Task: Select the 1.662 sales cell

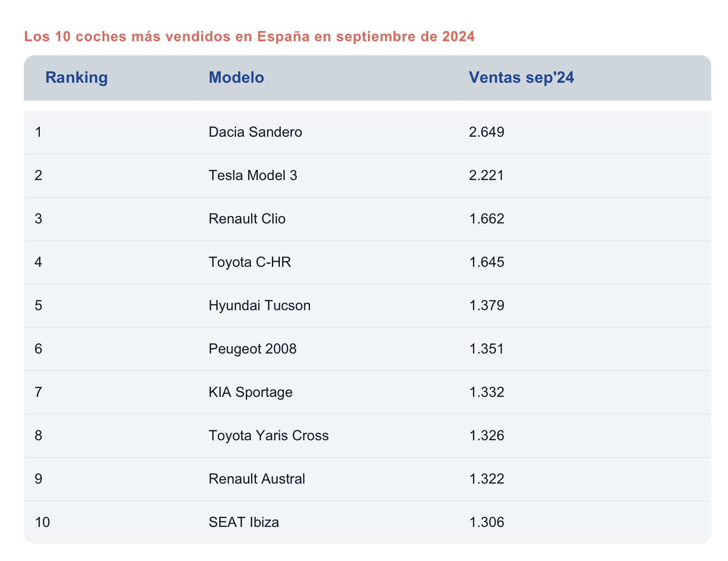Action: 487,219
